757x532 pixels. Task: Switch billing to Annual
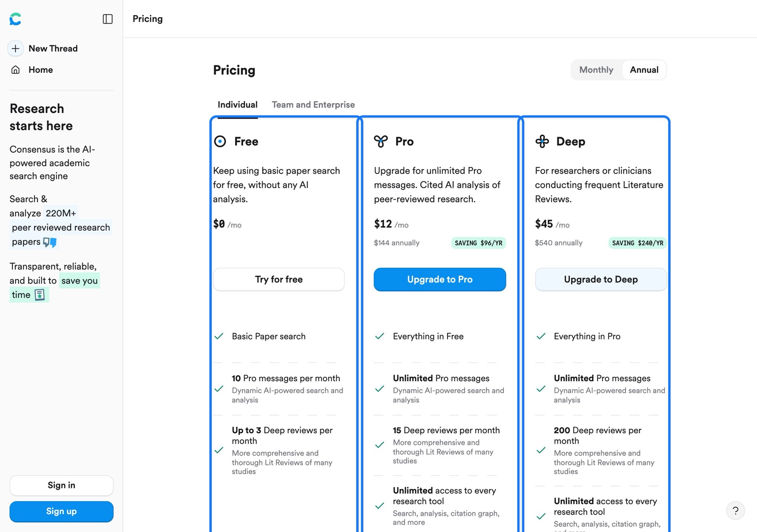644,70
